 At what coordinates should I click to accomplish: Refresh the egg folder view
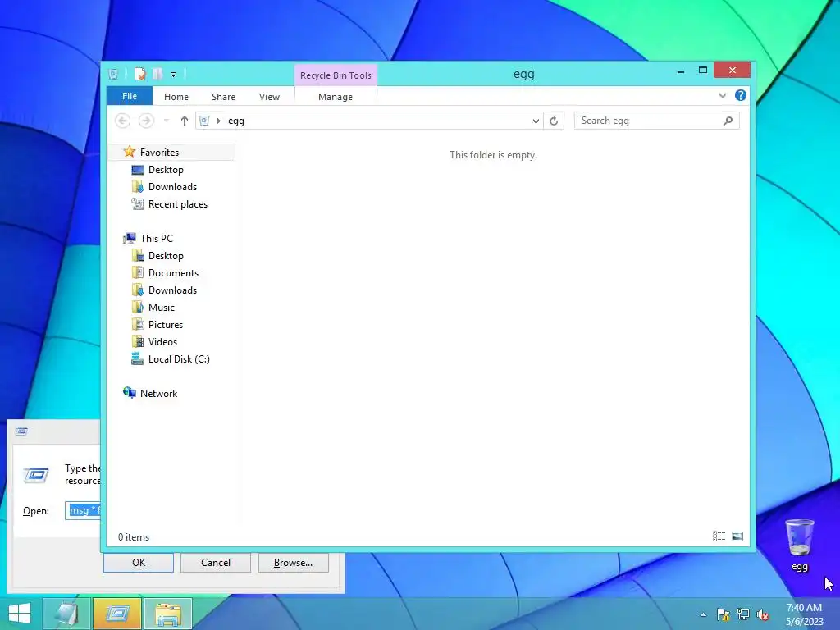point(554,121)
